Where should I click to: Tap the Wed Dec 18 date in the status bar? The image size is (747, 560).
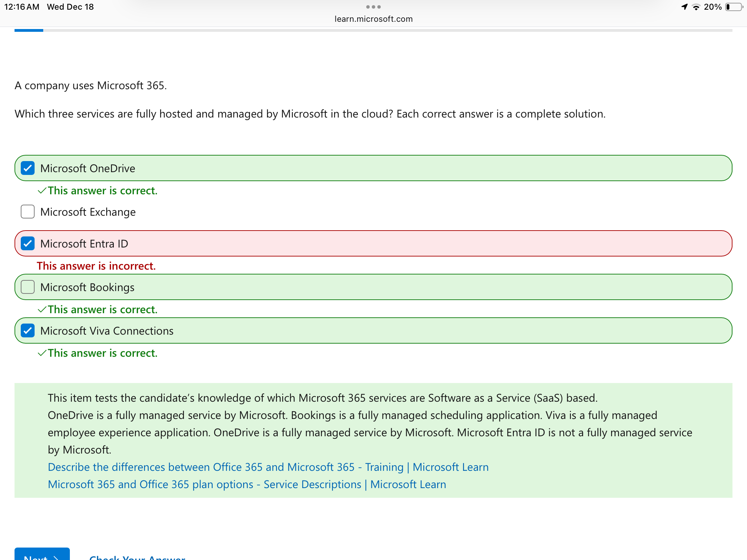[70, 7]
